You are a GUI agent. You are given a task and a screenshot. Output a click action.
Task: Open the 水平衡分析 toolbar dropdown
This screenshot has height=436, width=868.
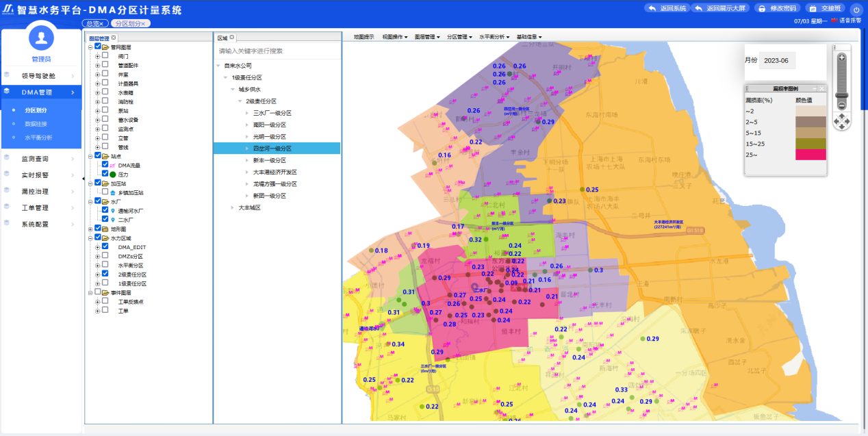(x=493, y=37)
